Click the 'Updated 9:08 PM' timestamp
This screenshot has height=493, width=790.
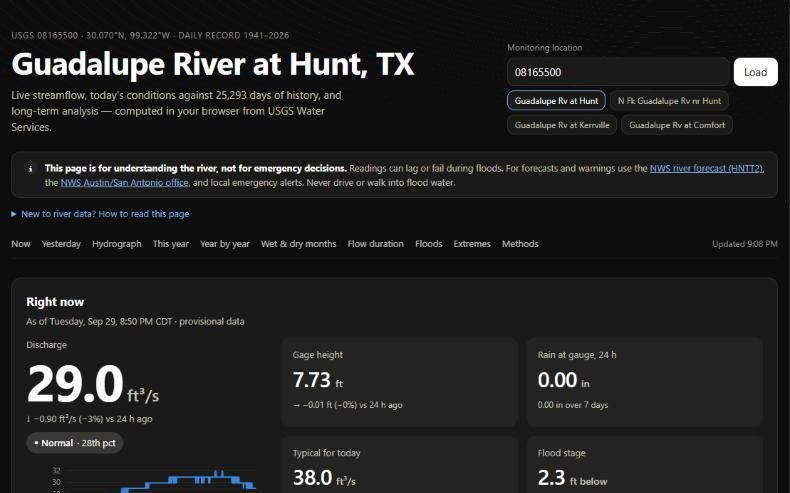point(745,244)
